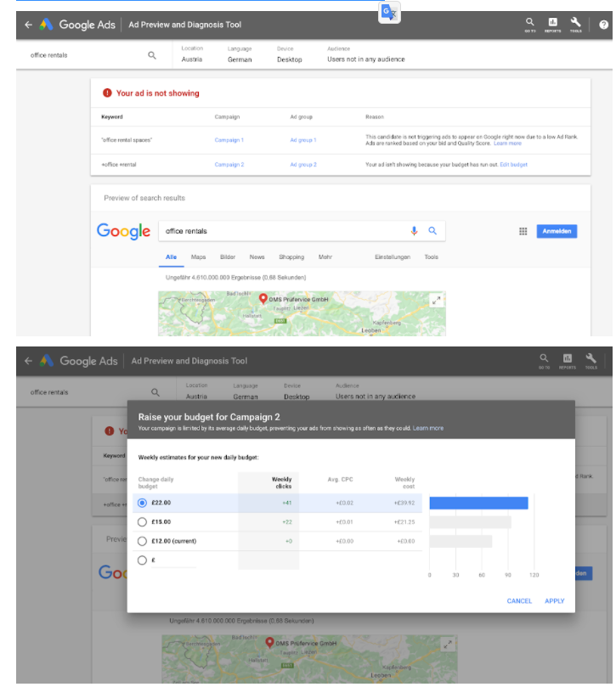Open the Campaign 1 link
Image resolution: width=616 pixels, height=687 pixels.
coord(229,140)
